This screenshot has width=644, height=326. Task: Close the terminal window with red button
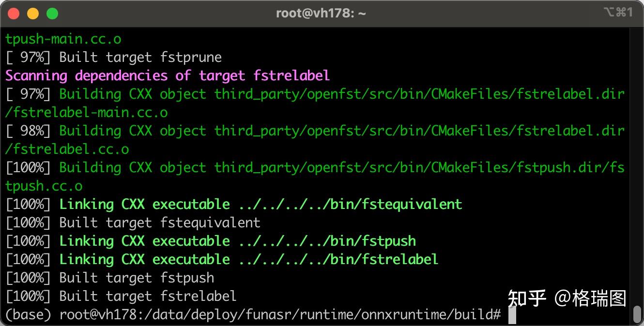pyautogui.click(x=14, y=14)
